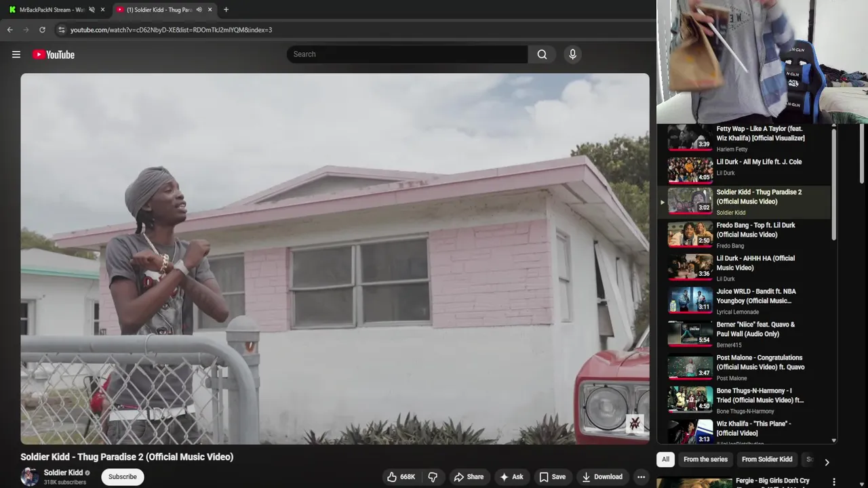The width and height of the screenshot is (868, 488).
Task: Show more filter chips arrow
Action: [x=827, y=462]
